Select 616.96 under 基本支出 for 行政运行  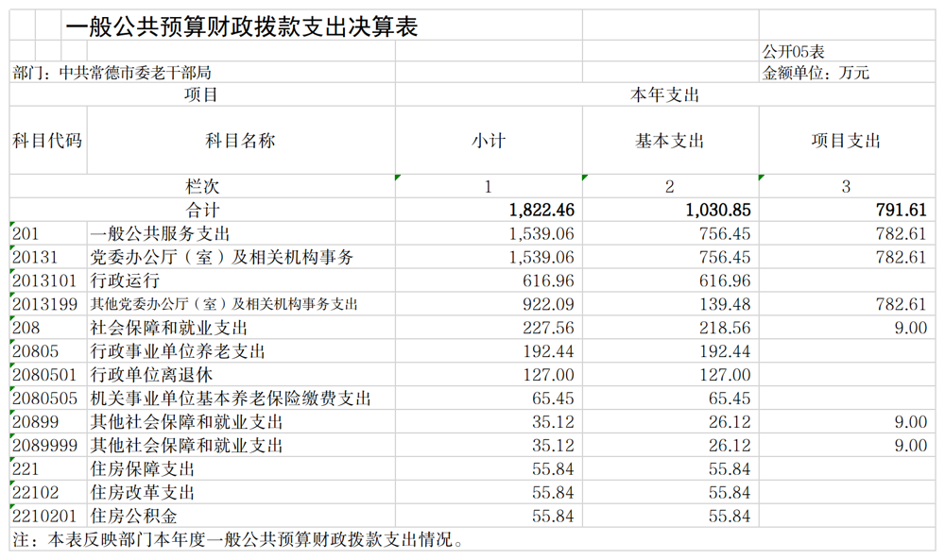tap(726, 280)
